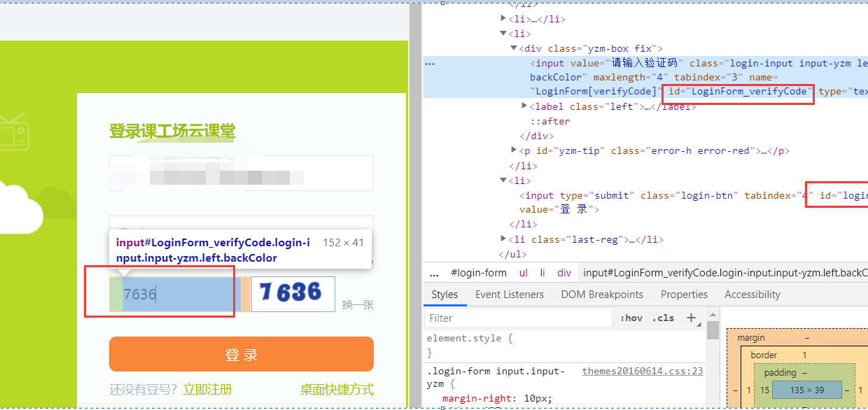Switch to the Properties tab
This screenshot has height=410, width=868.
click(684, 295)
